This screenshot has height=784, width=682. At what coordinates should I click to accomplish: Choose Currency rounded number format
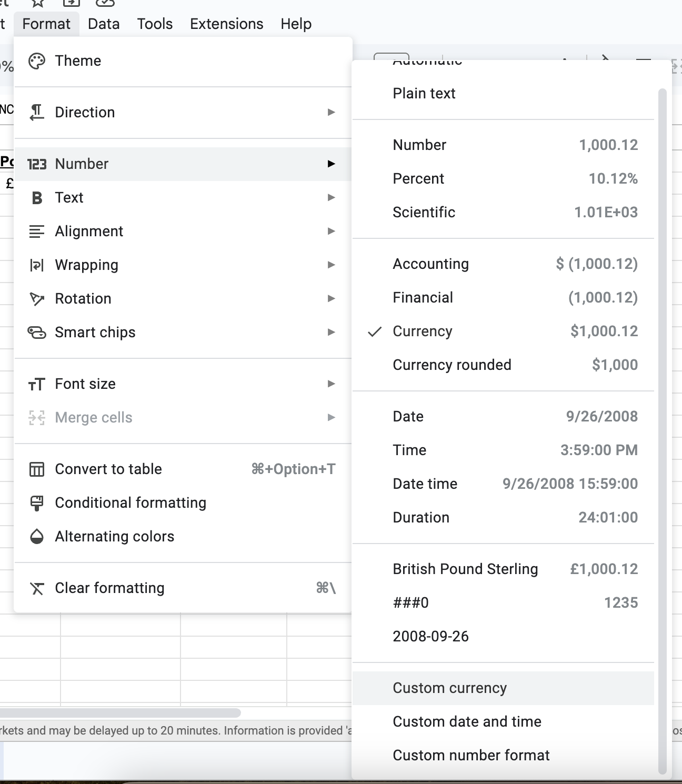[x=452, y=365]
